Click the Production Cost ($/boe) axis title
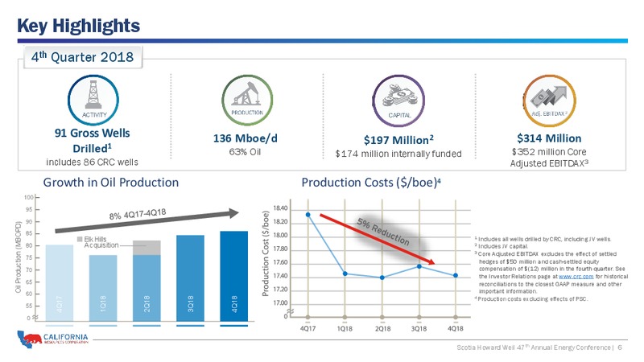This screenshot has height=362, width=644. point(266,253)
